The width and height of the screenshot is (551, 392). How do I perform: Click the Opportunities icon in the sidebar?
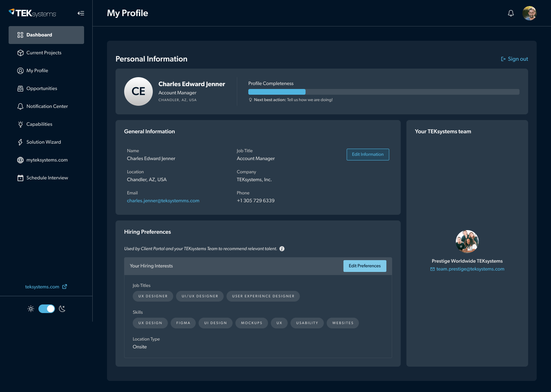pos(20,89)
